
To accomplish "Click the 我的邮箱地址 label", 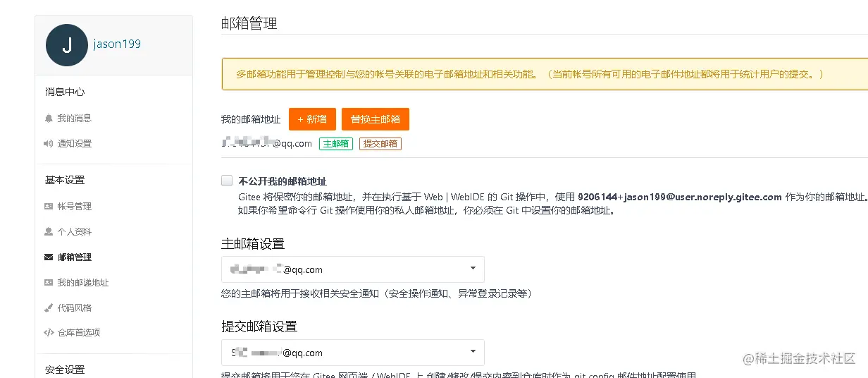I will click(x=251, y=120).
